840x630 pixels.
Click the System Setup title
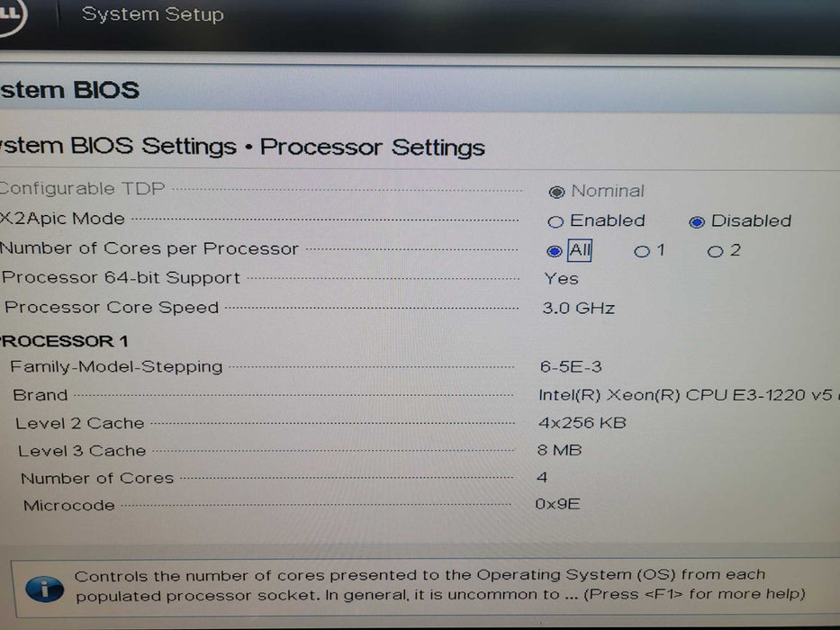click(153, 14)
